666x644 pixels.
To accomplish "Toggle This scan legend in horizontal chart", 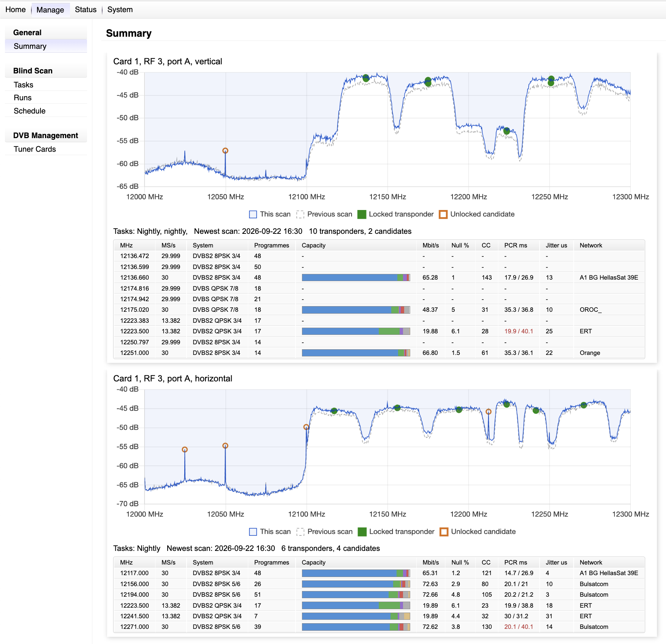I will (x=270, y=532).
